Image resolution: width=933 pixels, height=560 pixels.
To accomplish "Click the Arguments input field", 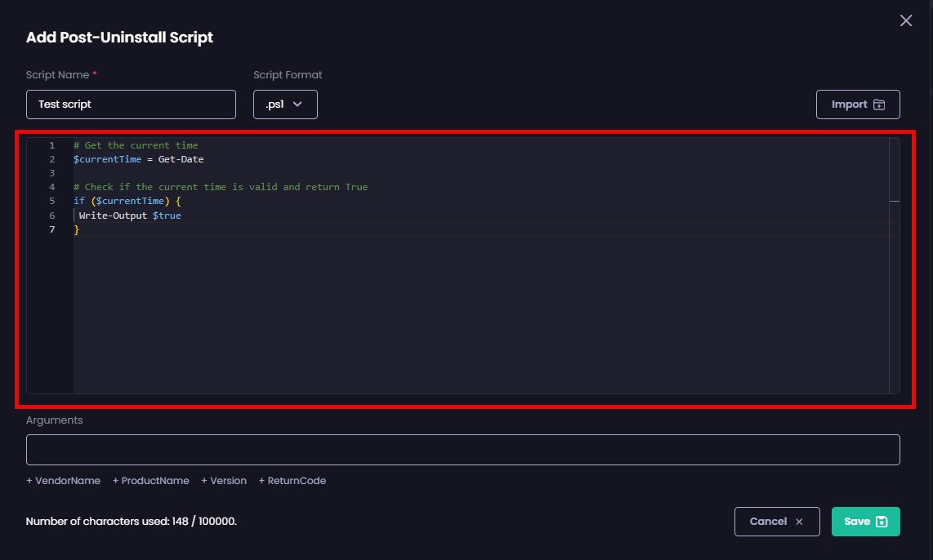I will pos(462,449).
